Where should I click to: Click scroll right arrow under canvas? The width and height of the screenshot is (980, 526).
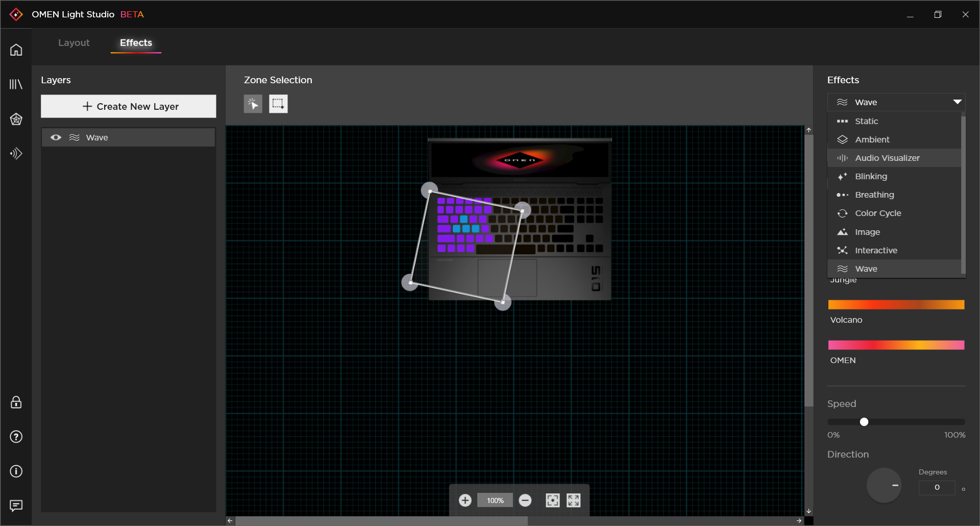799,521
